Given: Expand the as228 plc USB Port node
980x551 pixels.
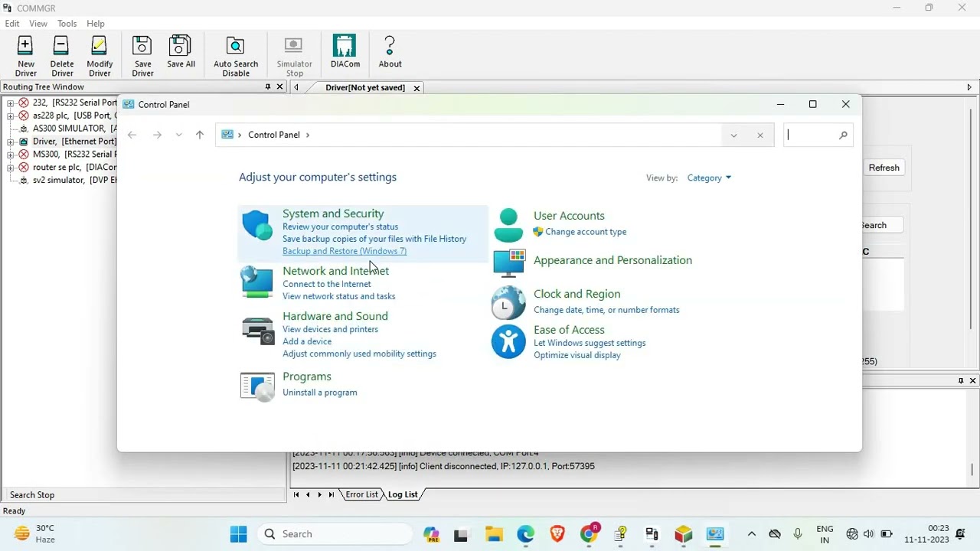Looking at the screenshot, I should pyautogui.click(x=11, y=116).
